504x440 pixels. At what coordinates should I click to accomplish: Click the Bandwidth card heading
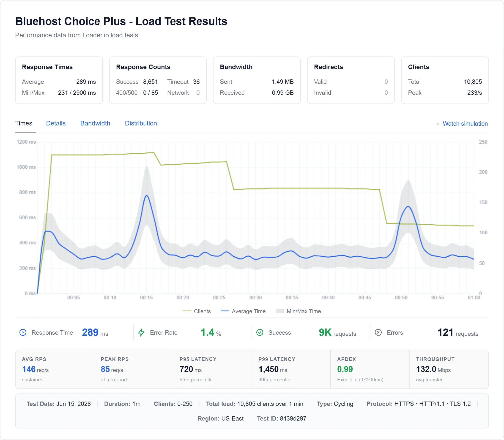(236, 67)
